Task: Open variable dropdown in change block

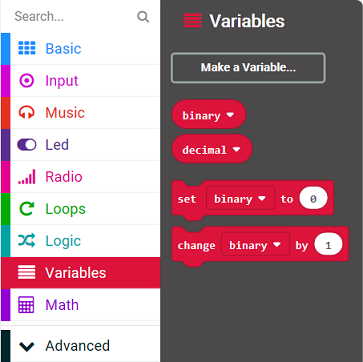Action: pyautogui.click(x=256, y=245)
